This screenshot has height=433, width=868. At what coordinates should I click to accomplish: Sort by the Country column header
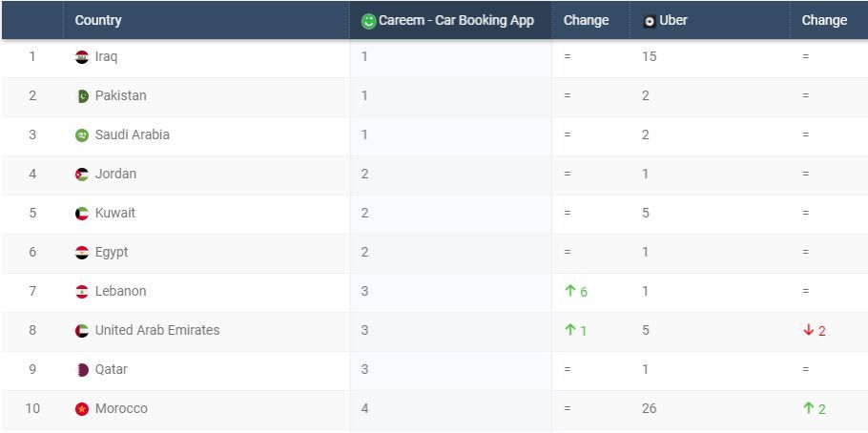click(x=98, y=20)
